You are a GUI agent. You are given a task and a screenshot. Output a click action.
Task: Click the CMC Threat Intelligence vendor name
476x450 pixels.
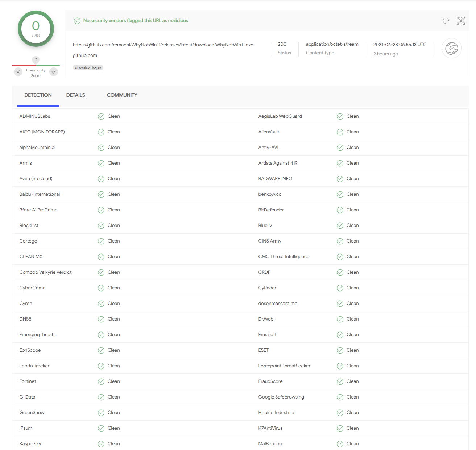(x=284, y=257)
